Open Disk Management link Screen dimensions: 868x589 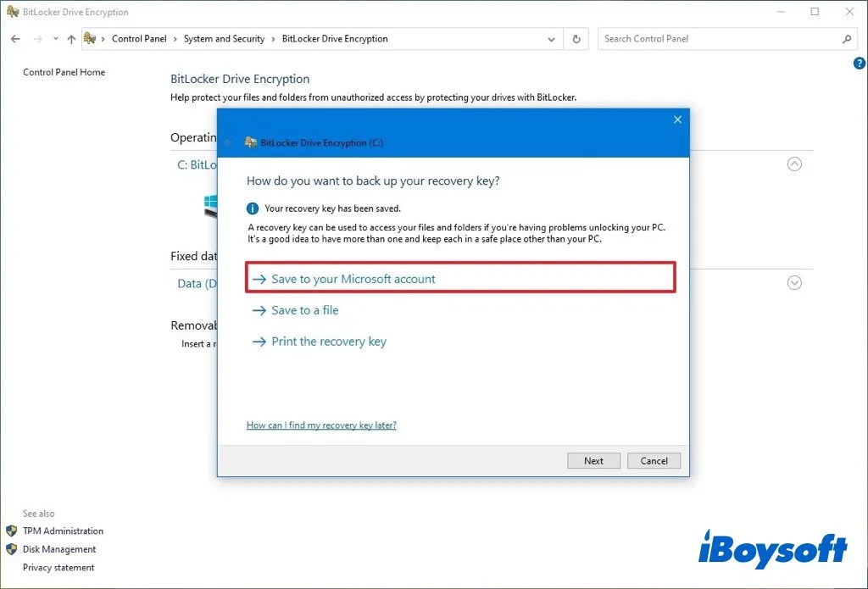59,549
